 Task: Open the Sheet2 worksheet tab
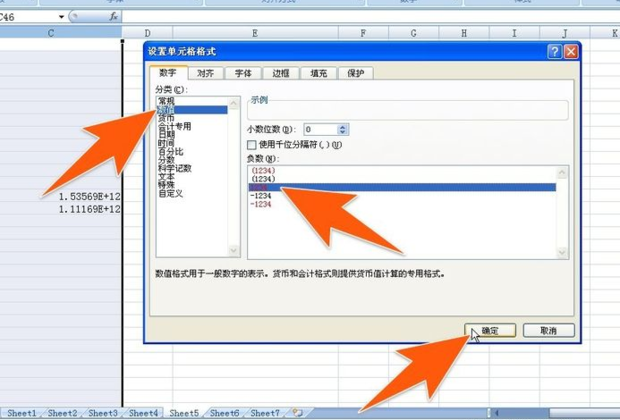tap(62, 413)
